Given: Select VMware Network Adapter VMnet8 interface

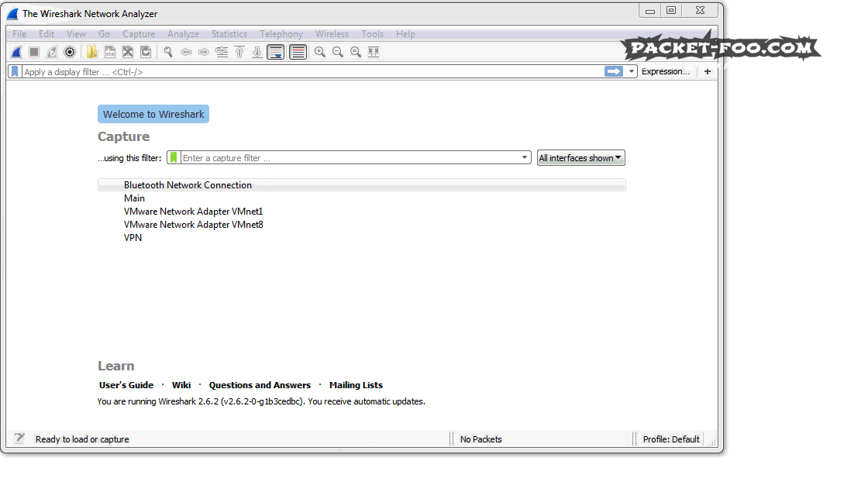Looking at the screenshot, I should (x=361, y=225).
